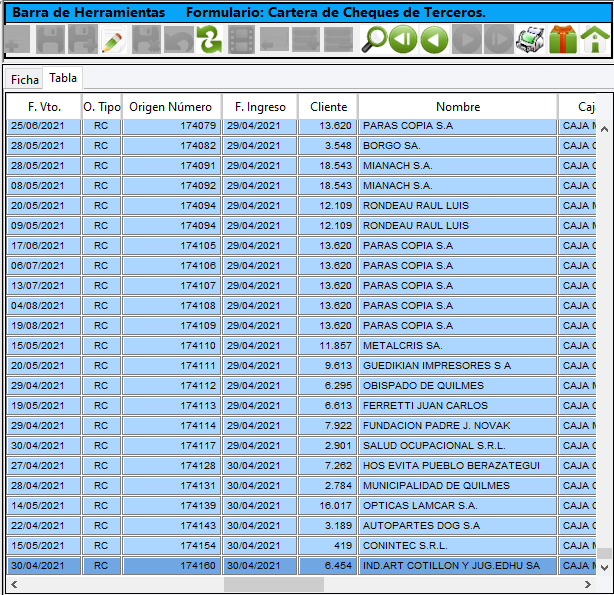Click the greyed-out film strip icon
The image size is (614, 595).
tap(241, 39)
